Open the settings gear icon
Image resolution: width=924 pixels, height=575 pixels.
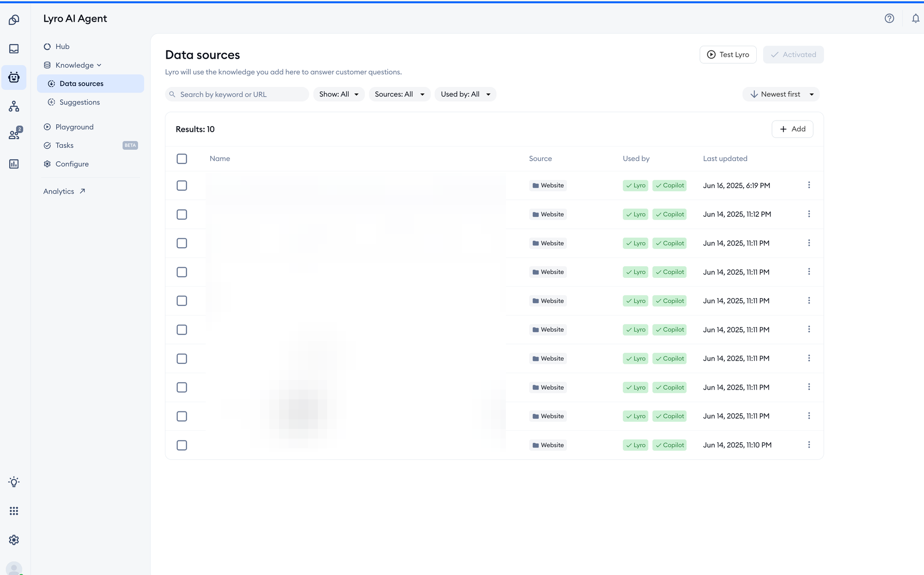click(14, 540)
